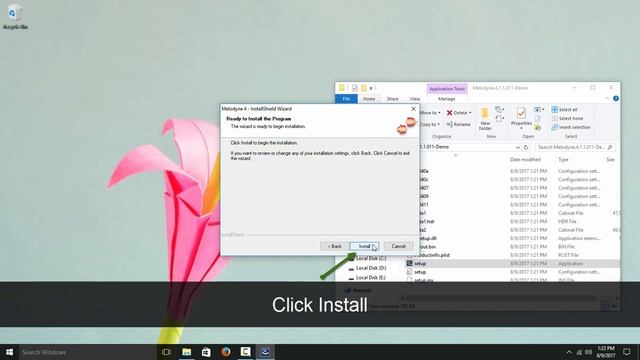Image resolution: width=640 pixels, height=360 pixels.
Task: Open the Easy access dropdown icon
Action: (x=499, y=118)
